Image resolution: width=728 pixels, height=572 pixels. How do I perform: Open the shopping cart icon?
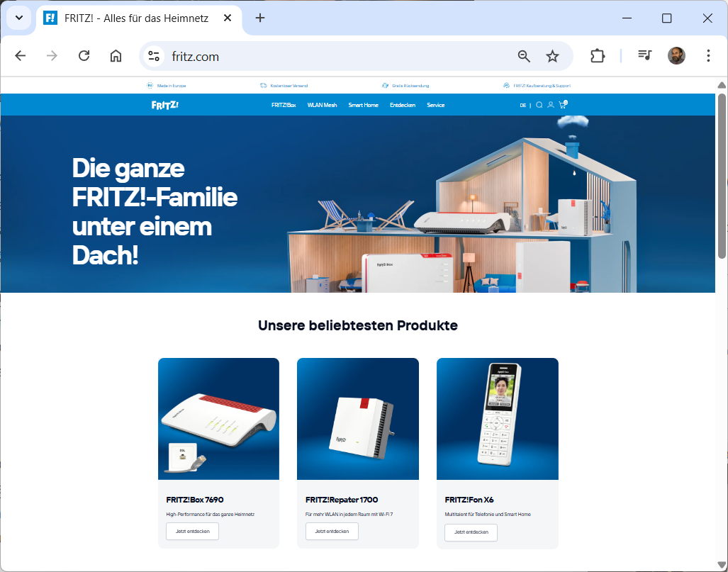click(563, 105)
